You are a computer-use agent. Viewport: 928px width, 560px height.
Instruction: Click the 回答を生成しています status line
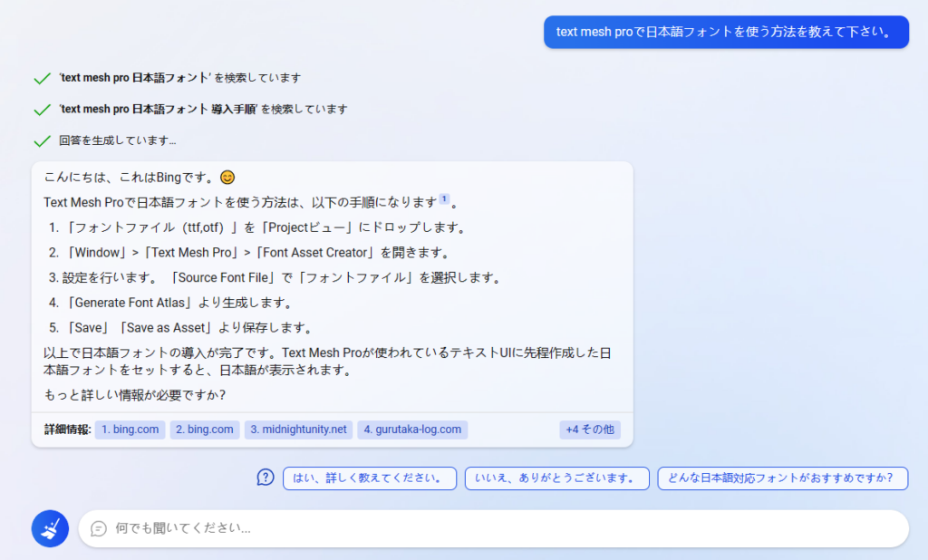117,140
